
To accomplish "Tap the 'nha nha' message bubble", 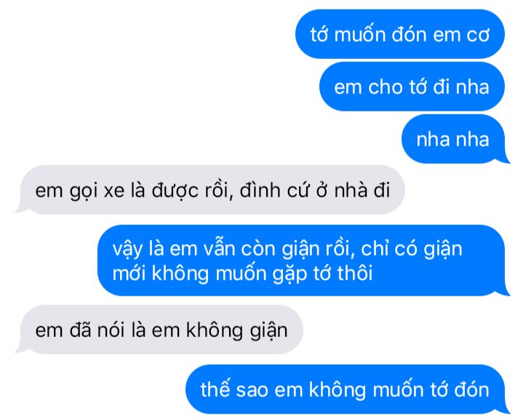I will coord(455,139).
